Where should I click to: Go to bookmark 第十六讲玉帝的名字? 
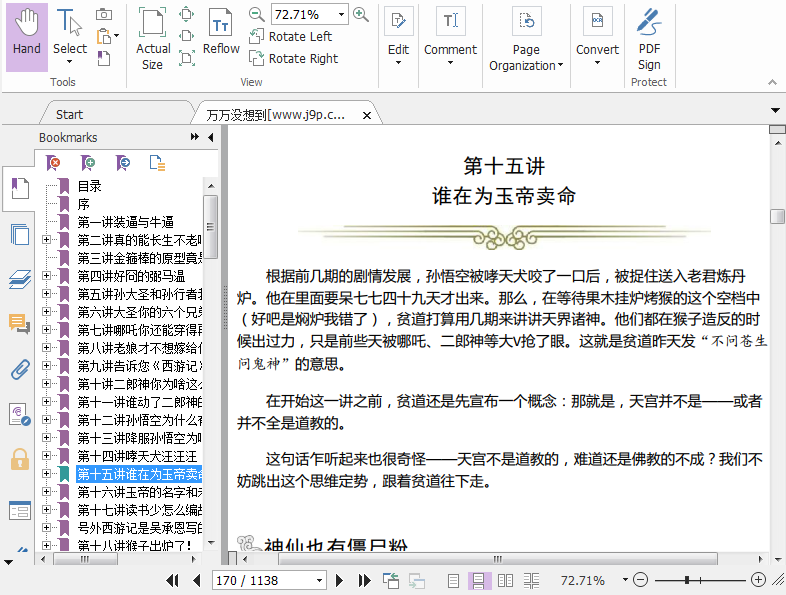click(x=139, y=492)
